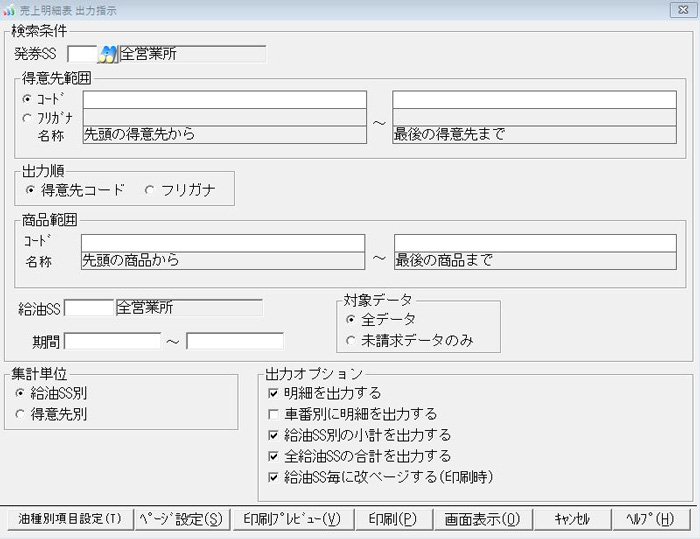Select the コード radio in 得意先範囲
The image size is (700, 539).
coord(27,100)
